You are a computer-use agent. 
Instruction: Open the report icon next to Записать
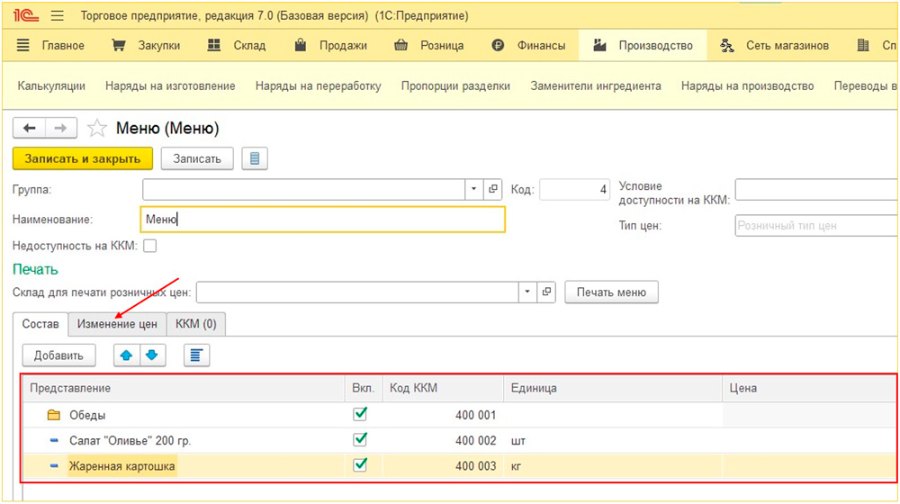click(254, 158)
